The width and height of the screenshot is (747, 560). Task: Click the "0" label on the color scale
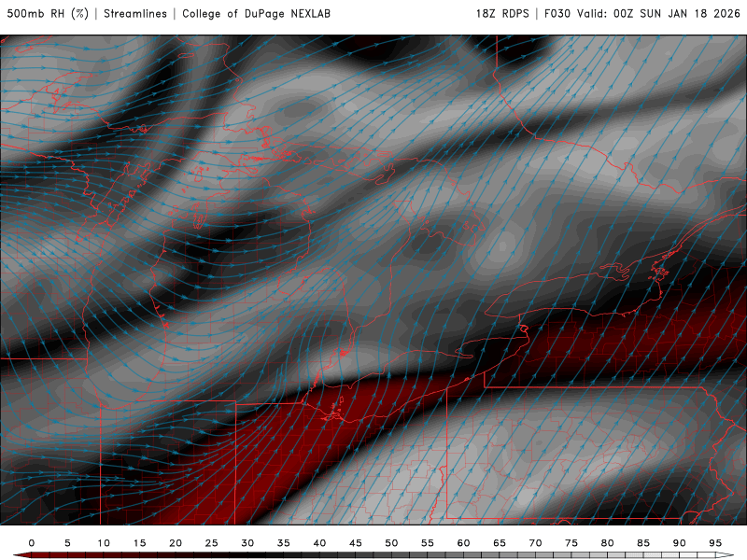point(32,543)
